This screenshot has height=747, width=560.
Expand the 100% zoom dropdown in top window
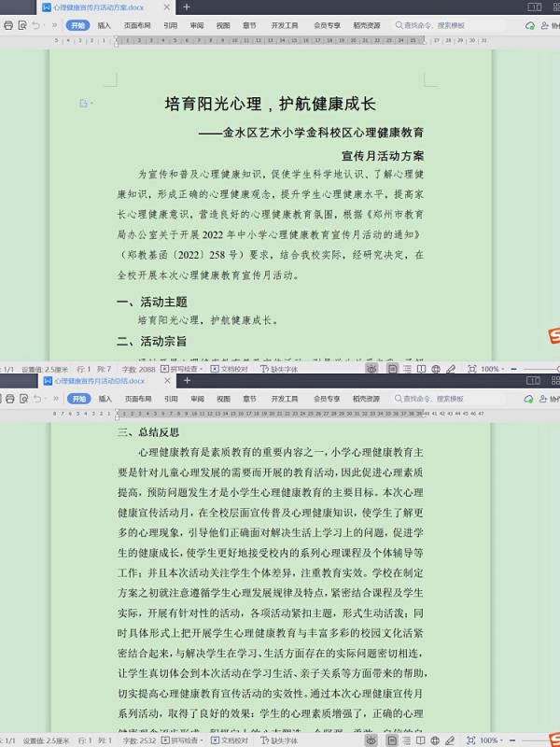(x=491, y=370)
